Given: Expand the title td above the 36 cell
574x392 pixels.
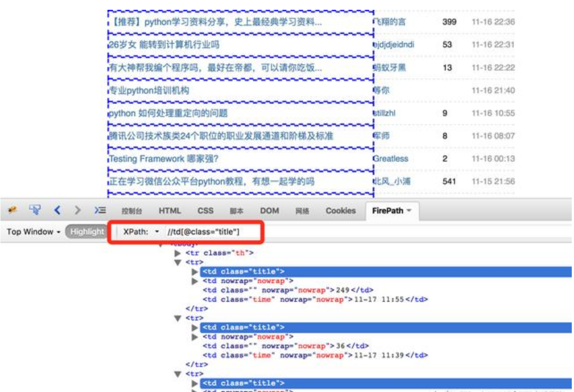Looking at the screenshot, I should coord(195,327).
